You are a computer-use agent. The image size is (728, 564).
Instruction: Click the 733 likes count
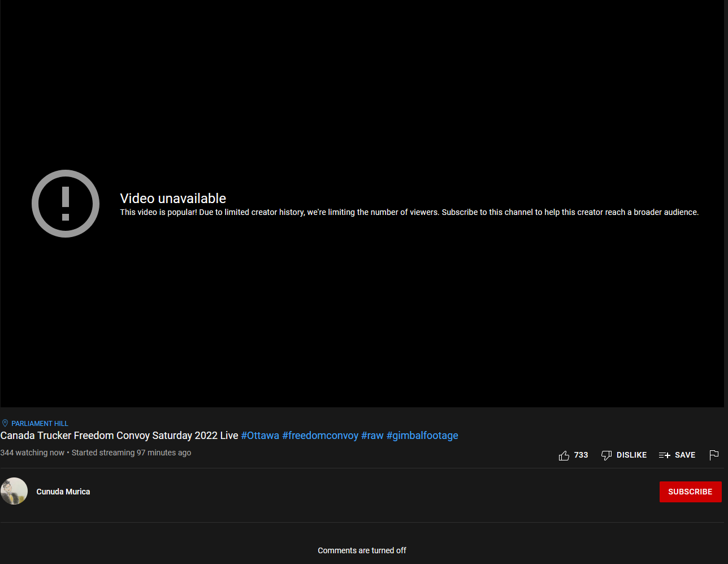581,455
